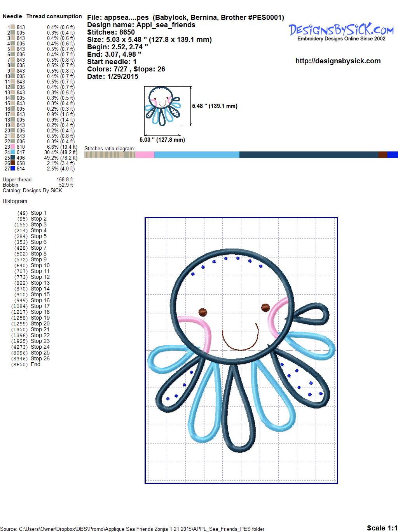Screen dimensions: 398x532
Task: Click the small octopus design thumbnail
Action: point(163,106)
